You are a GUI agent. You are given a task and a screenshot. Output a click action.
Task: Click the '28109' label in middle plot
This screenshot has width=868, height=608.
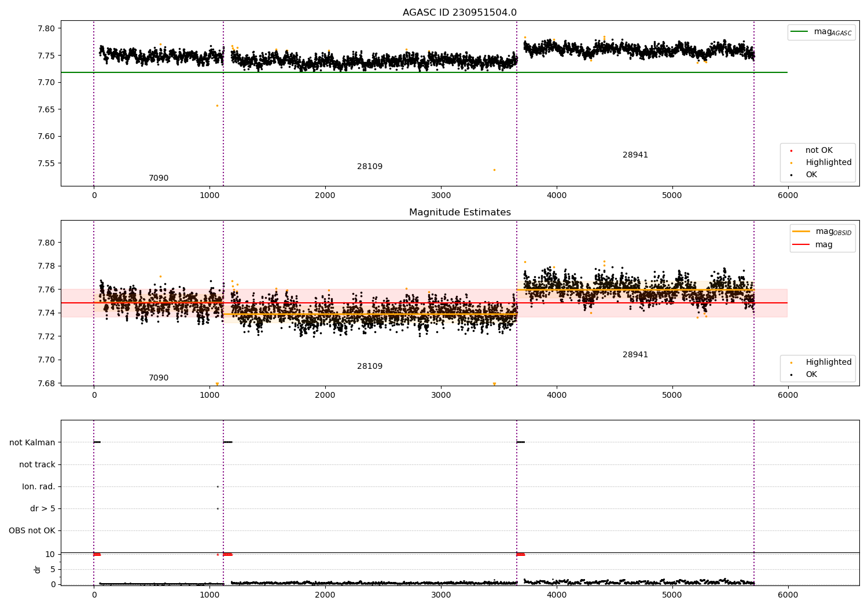pyautogui.click(x=370, y=367)
